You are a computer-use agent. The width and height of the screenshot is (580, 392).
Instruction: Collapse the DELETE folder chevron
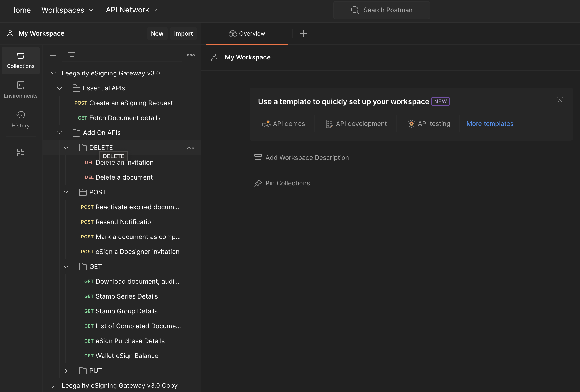coord(66,148)
